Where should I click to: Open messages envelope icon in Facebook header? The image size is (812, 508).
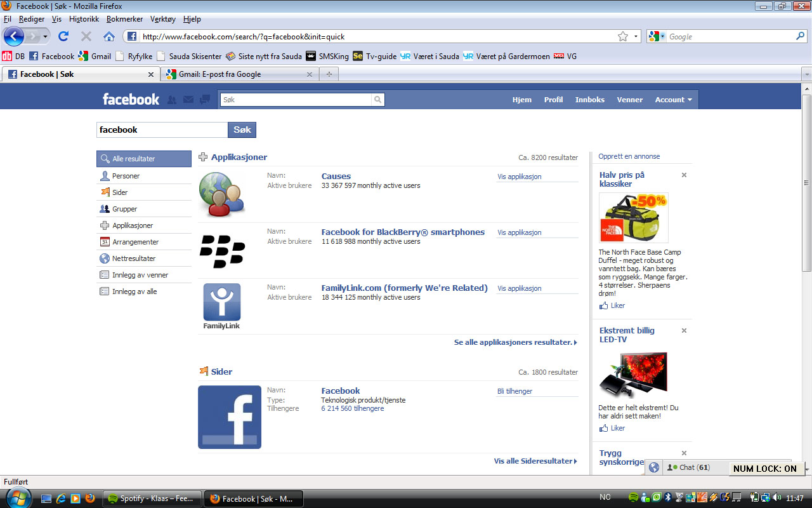tap(188, 100)
